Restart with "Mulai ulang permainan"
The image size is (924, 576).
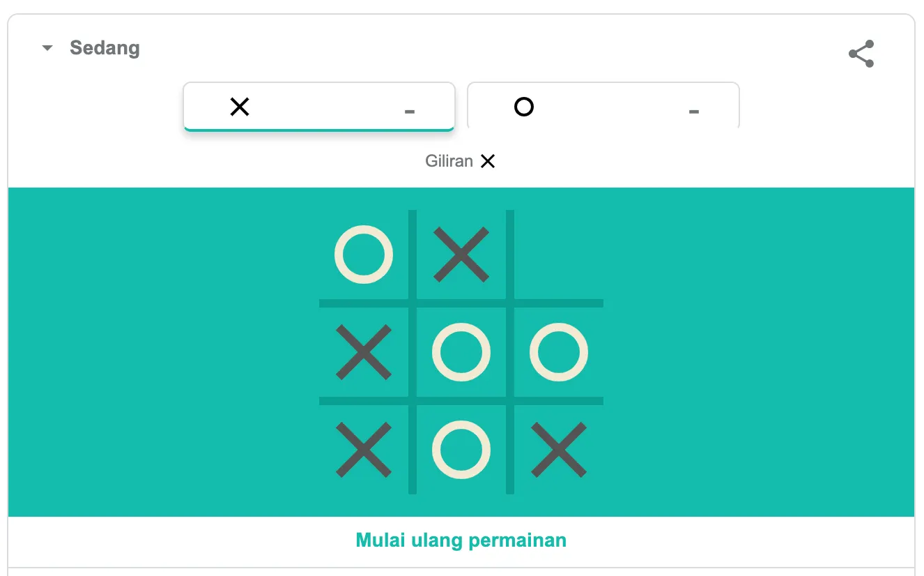(461, 540)
